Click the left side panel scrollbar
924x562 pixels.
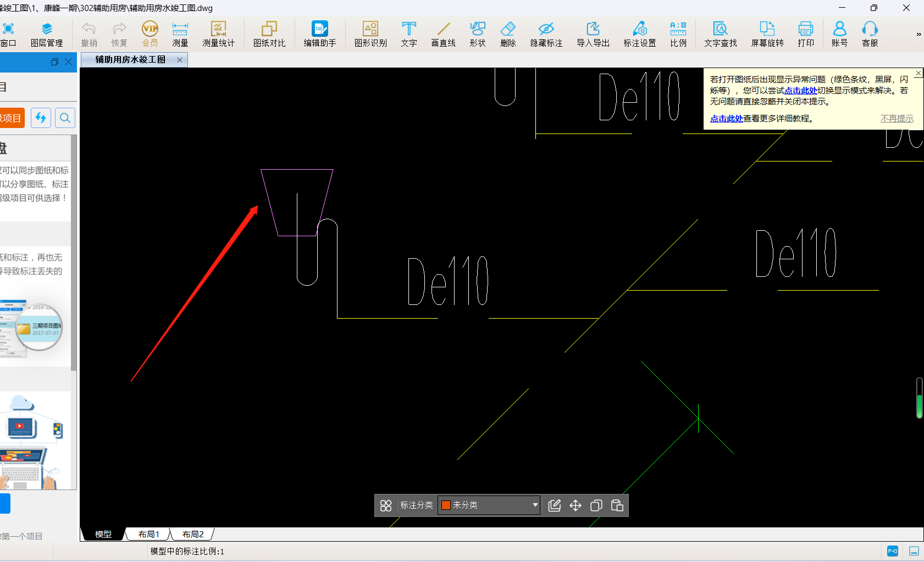(74, 253)
